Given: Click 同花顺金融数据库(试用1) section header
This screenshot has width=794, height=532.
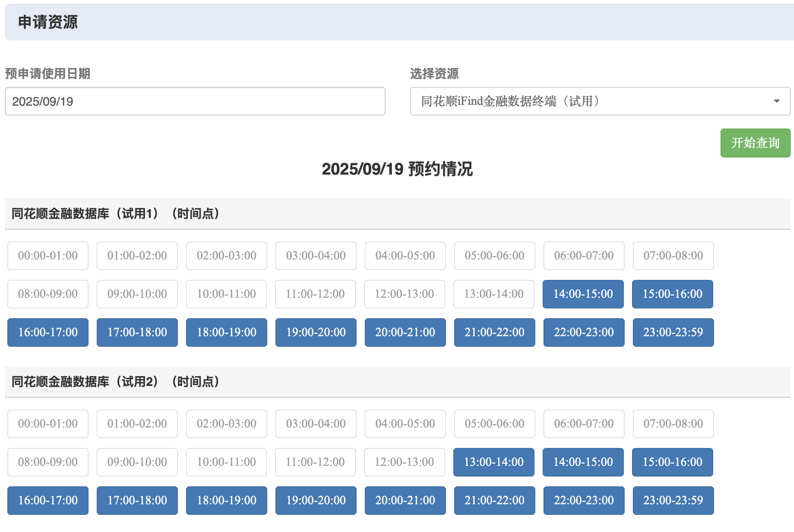Looking at the screenshot, I should (115, 213).
